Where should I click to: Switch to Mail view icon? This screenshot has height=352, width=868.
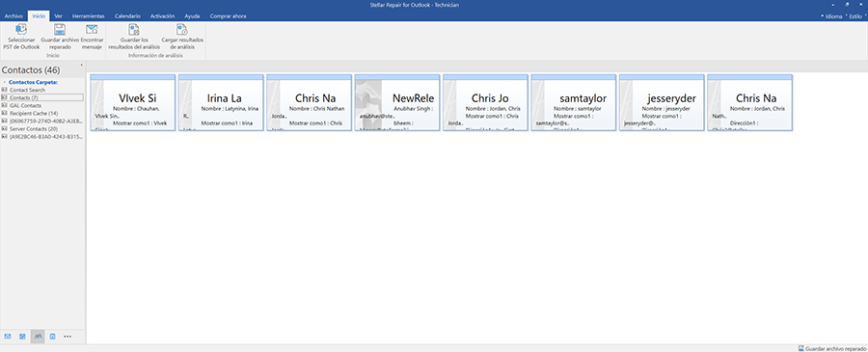[x=8, y=336]
